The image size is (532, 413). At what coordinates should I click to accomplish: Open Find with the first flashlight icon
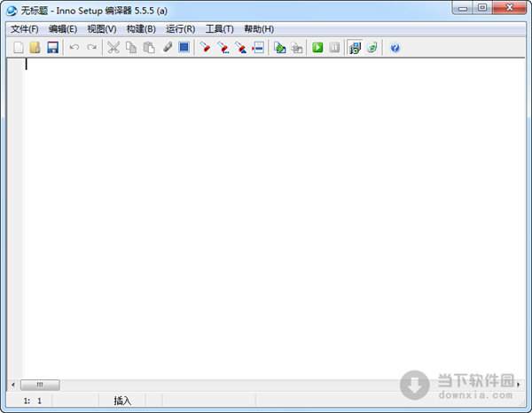coord(205,47)
